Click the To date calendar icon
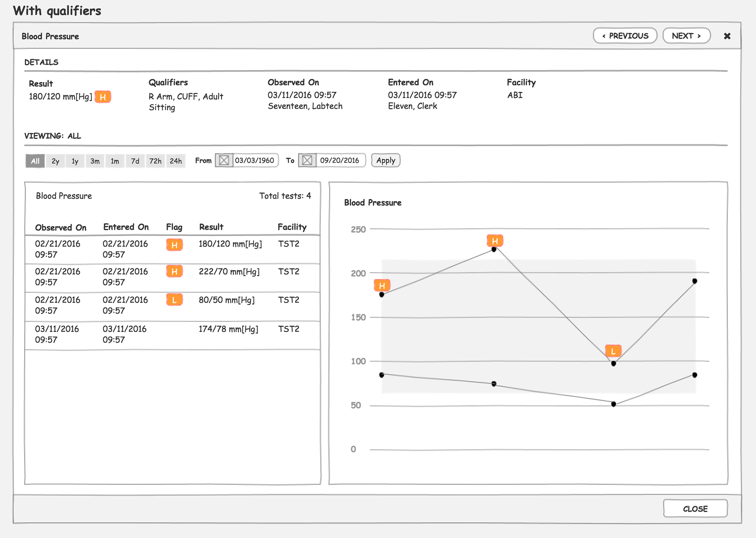Viewport: 756px width, 538px height. point(307,161)
